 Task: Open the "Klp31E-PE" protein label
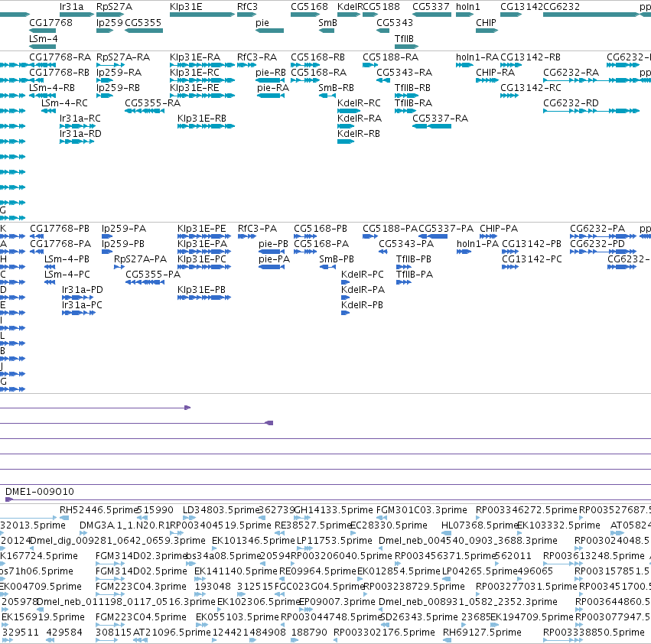202,229
